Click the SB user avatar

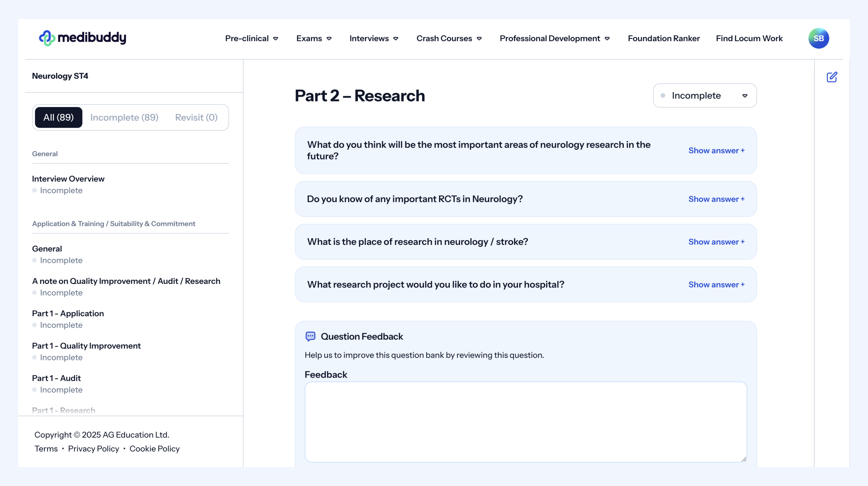coord(818,38)
